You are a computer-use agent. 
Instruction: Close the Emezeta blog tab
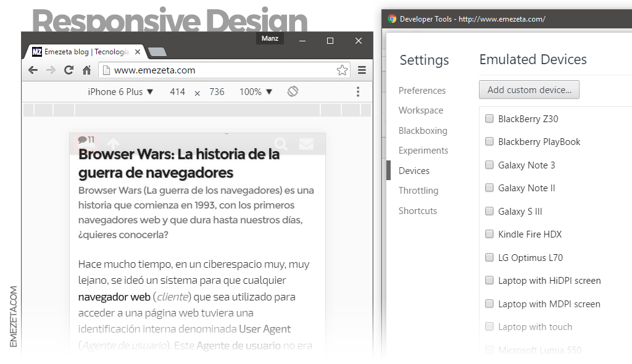[x=138, y=52]
